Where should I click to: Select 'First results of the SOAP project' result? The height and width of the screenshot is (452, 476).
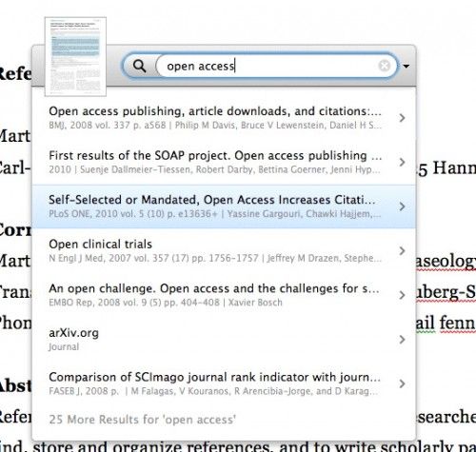point(224,162)
